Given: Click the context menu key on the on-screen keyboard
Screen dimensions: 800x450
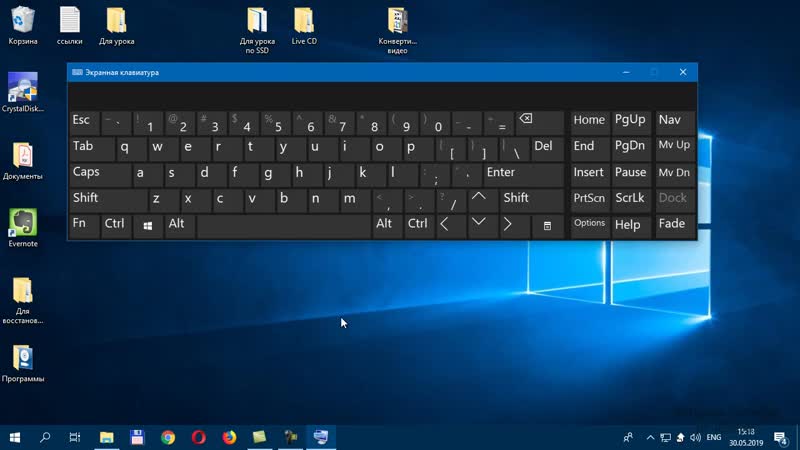Looking at the screenshot, I should click(547, 226).
